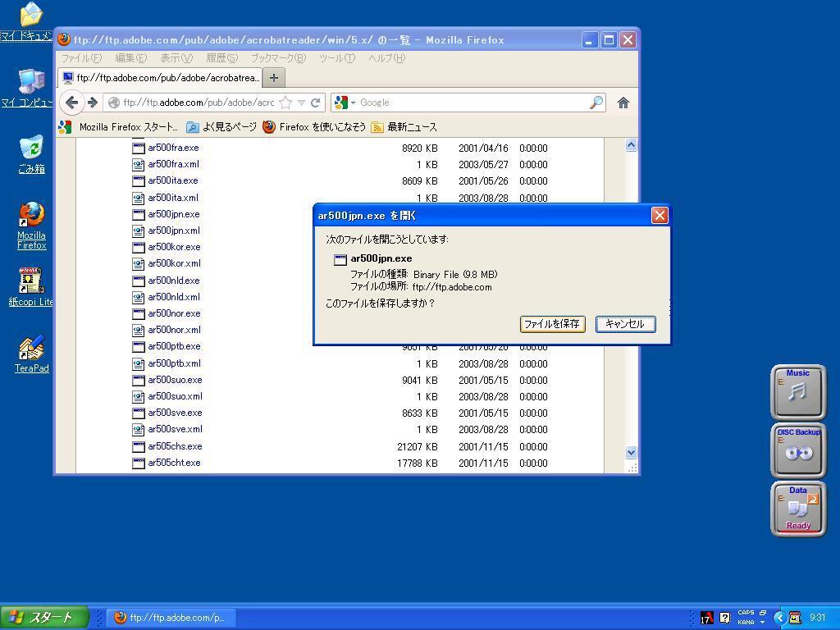Click the Firefox back arrow button
Screen dimensions: 840x630
click(72, 103)
